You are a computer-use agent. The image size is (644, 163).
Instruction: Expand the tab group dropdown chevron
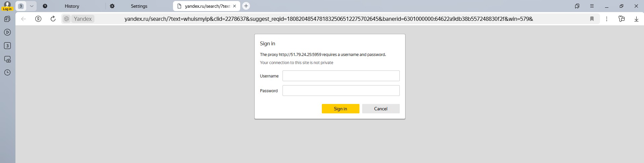[x=32, y=6]
